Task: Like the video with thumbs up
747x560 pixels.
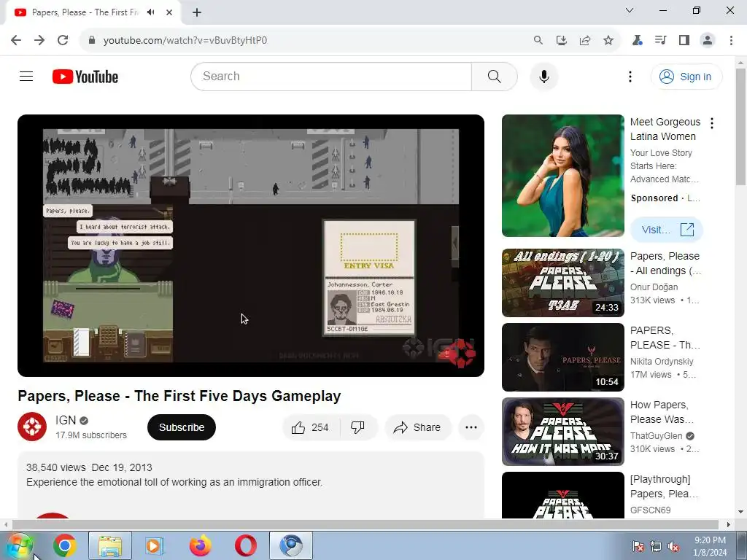Action: [x=311, y=427]
